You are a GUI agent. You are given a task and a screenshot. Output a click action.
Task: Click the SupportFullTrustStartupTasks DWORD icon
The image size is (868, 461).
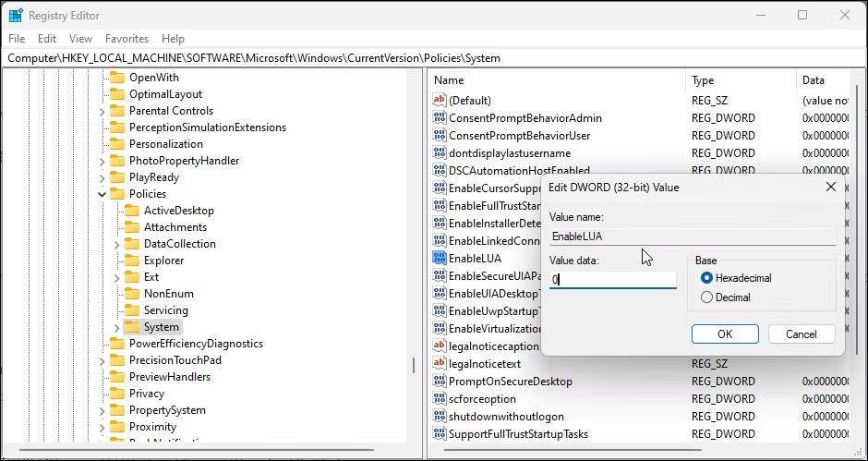pos(439,434)
